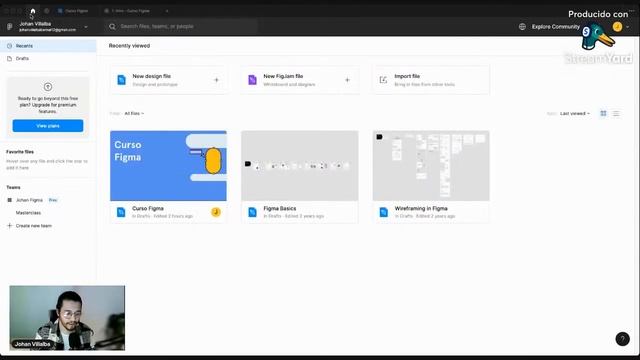
Task: Click the plus on the New FigJam file card
Action: point(347,80)
